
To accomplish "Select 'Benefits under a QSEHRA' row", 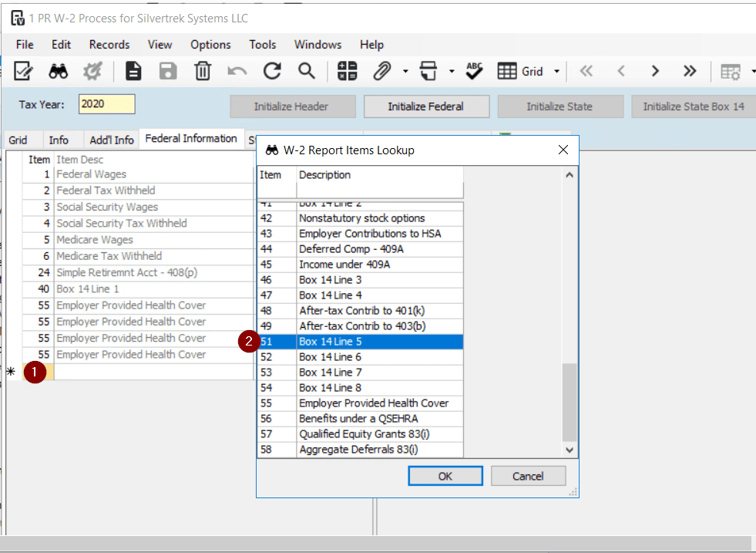I will pos(360,419).
